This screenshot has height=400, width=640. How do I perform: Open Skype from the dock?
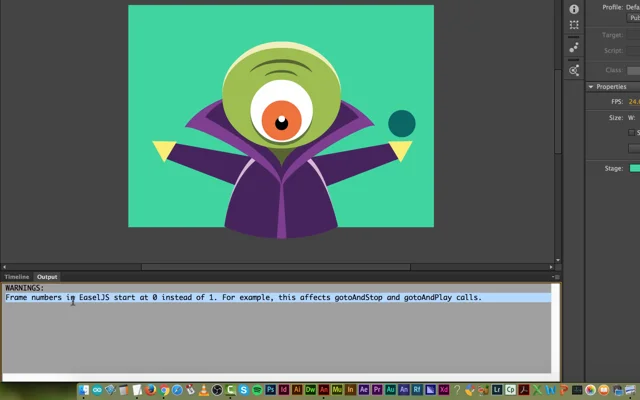244,390
